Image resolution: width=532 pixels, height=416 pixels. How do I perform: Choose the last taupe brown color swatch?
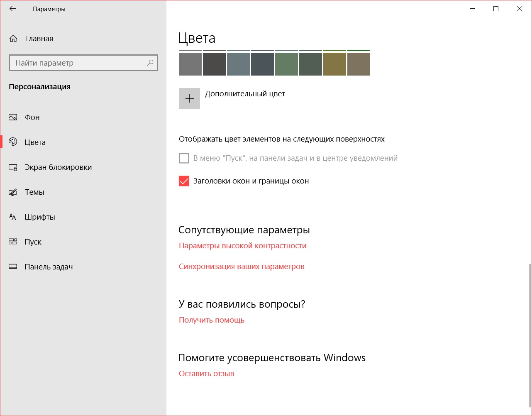click(359, 63)
